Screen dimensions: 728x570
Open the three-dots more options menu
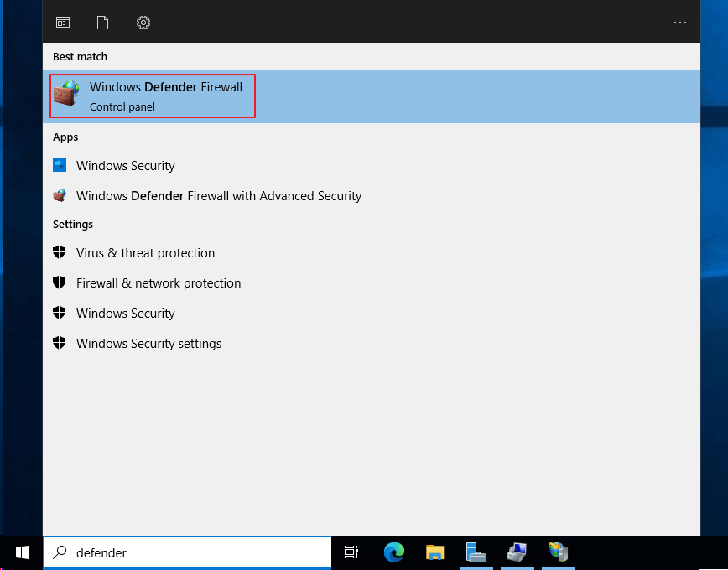coord(679,23)
